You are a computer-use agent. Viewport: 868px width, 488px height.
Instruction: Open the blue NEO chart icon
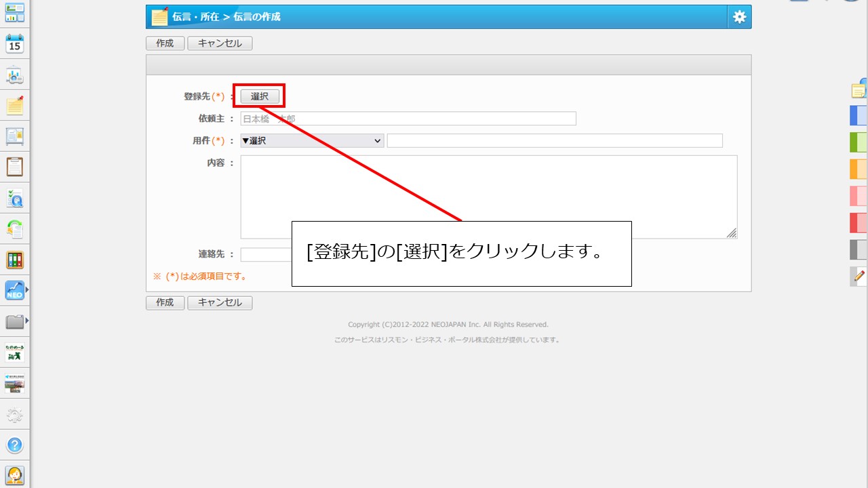pos(14,291)
